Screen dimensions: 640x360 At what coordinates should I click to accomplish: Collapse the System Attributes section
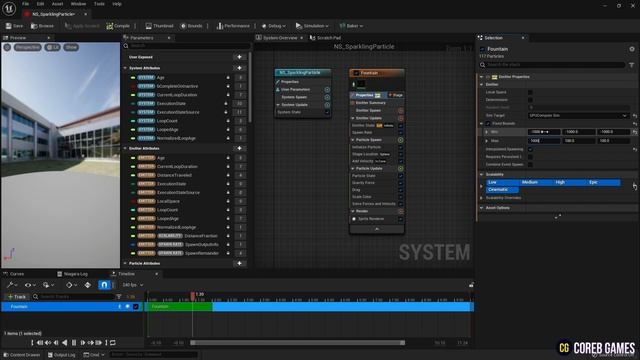point(125,68)
